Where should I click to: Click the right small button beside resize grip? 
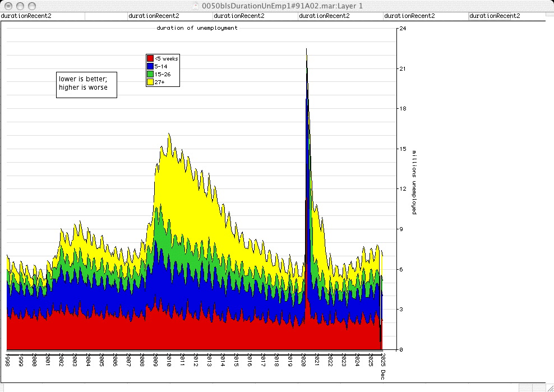point(538,388)
